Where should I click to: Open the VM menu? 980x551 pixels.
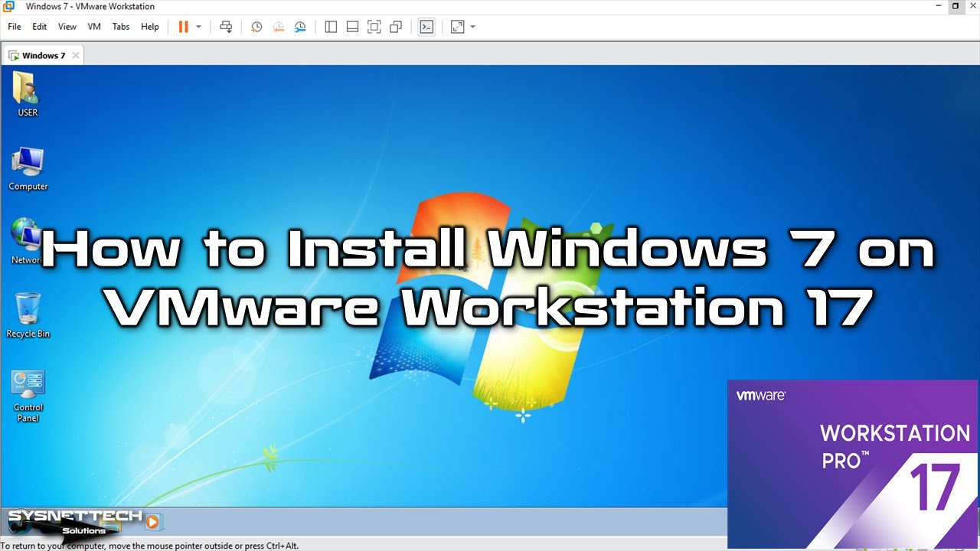click(94, 27)
